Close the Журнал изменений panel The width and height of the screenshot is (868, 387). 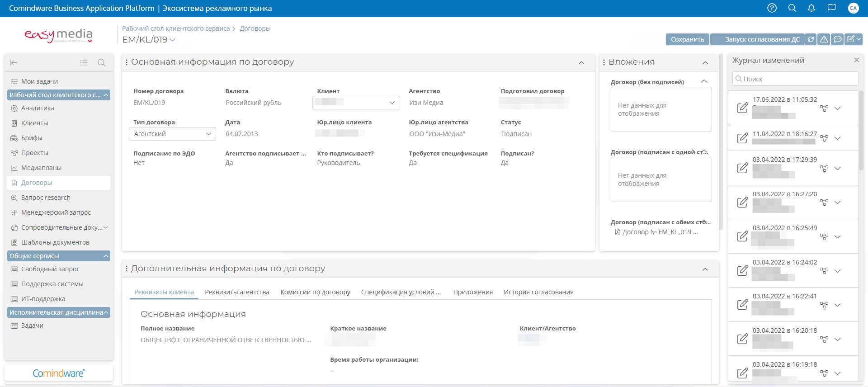[856, 60]
